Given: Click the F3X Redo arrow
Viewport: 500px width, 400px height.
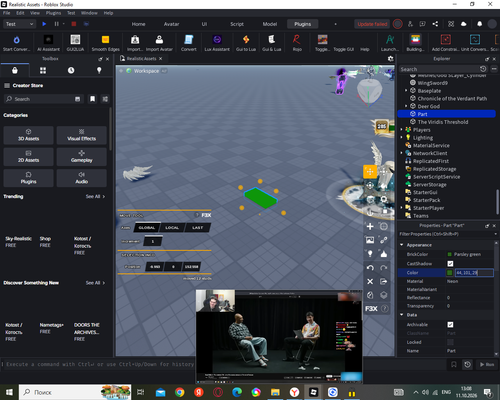Looking at the screenshot, I should [384, 268].
